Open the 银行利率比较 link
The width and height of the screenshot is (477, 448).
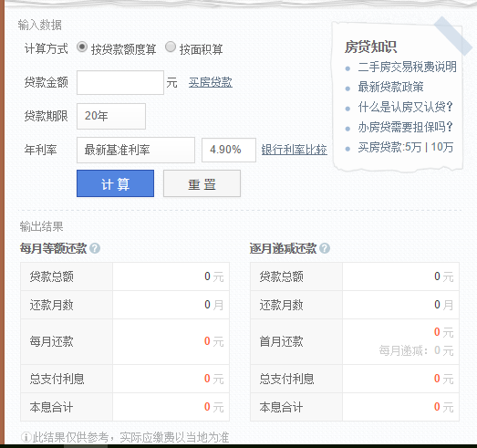pyautogui.click(x=295, y=150)
